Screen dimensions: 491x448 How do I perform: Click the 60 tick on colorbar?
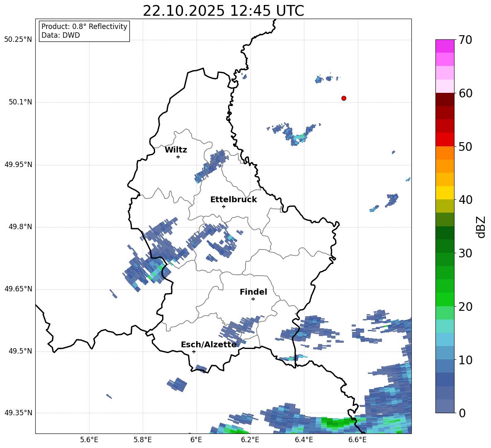pyautogui.click(x=465, y=93)
